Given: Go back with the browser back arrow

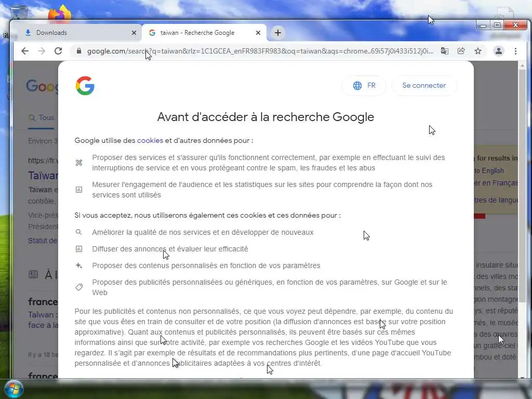Looking at the screenshot, I should pos(25,51).
